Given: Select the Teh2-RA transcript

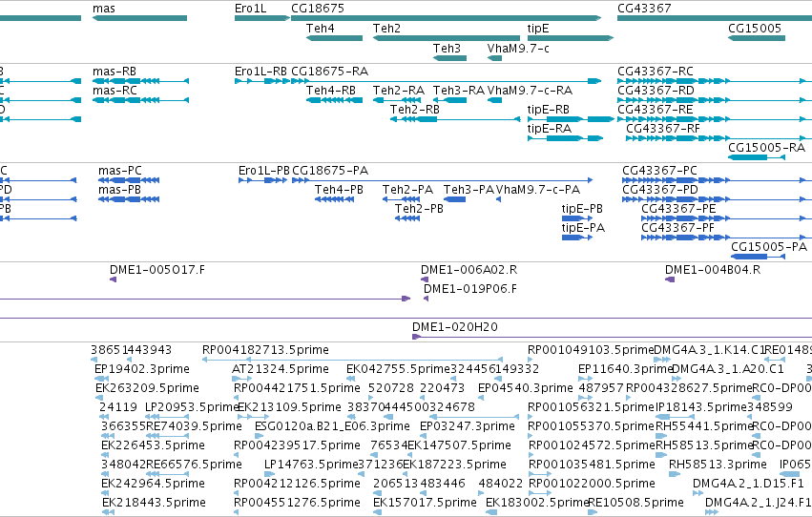Looking at the screenshot, I should point(397,100).
